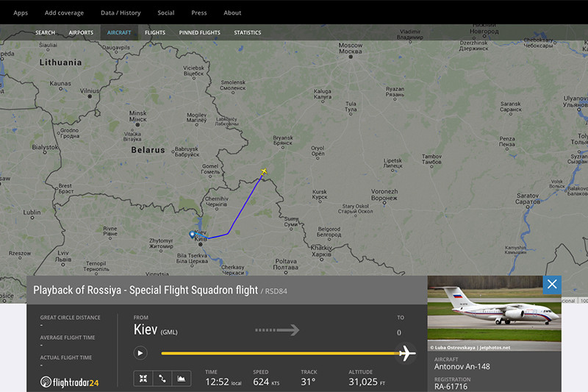Viewport: 588px width, 392px height.
Task: Click the flightradar24 logo
Action: click(x=69, y=382)
